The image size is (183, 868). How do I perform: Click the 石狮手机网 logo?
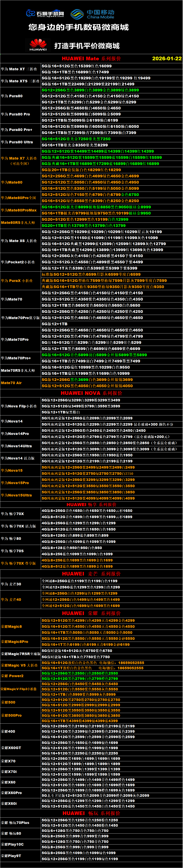[x=45, y=13]
